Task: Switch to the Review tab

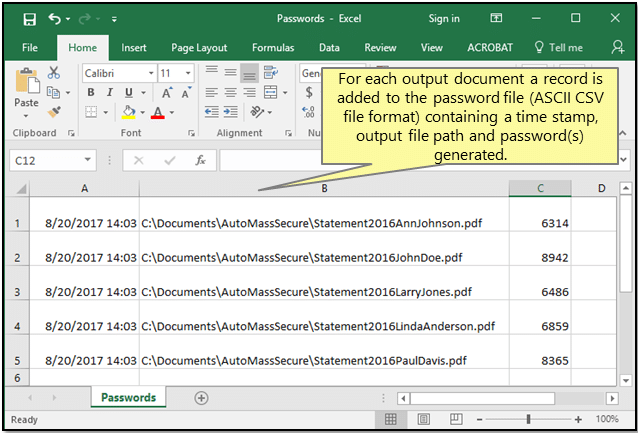Action: pyautogui.click(x=380, y=48)
